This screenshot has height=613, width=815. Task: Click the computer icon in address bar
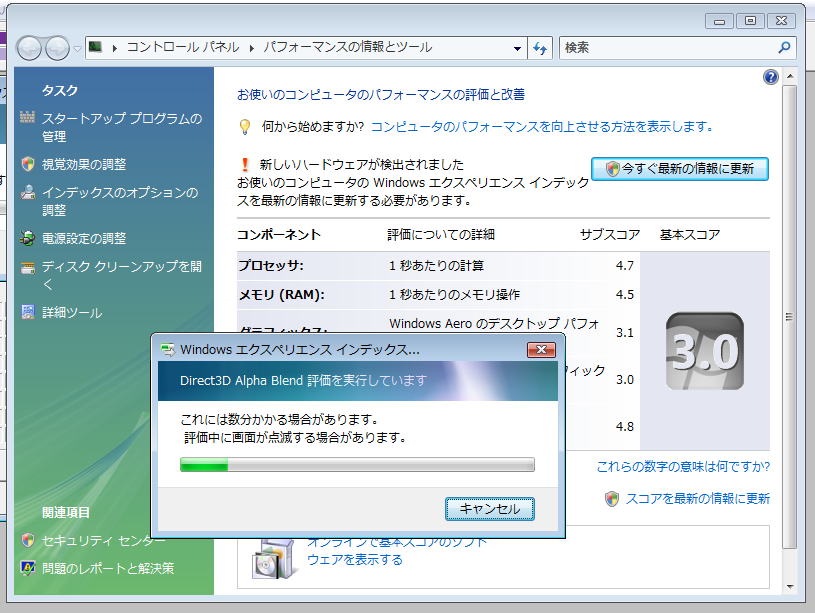tap(95, 47)
